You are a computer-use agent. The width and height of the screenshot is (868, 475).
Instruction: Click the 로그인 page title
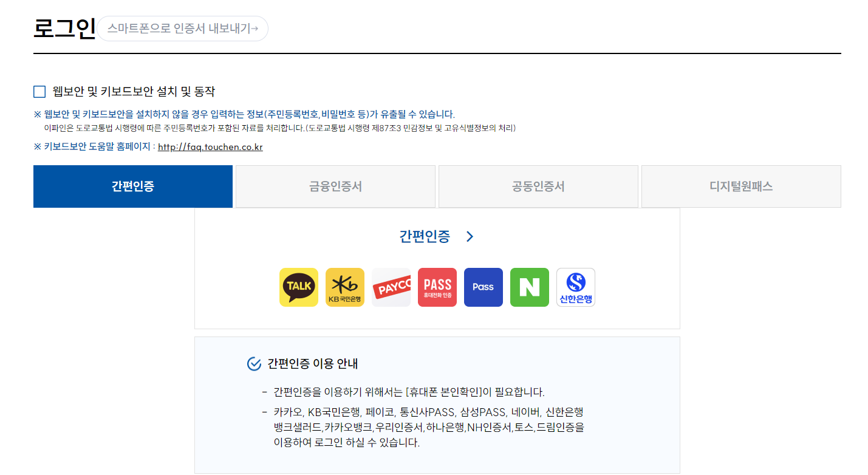63,26
